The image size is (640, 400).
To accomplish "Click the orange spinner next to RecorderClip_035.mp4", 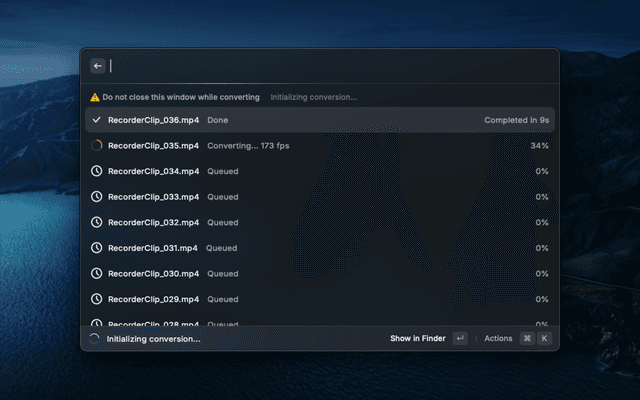I will tap(96, 145).
